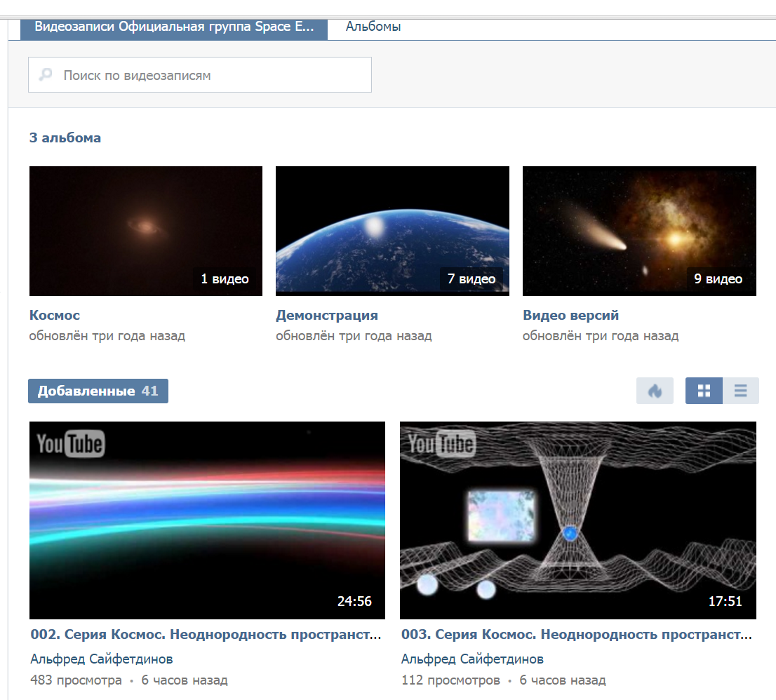Play the 24:56 video thumbnail
Viewport: 776px width, 700px height.
tap(208, 520)
